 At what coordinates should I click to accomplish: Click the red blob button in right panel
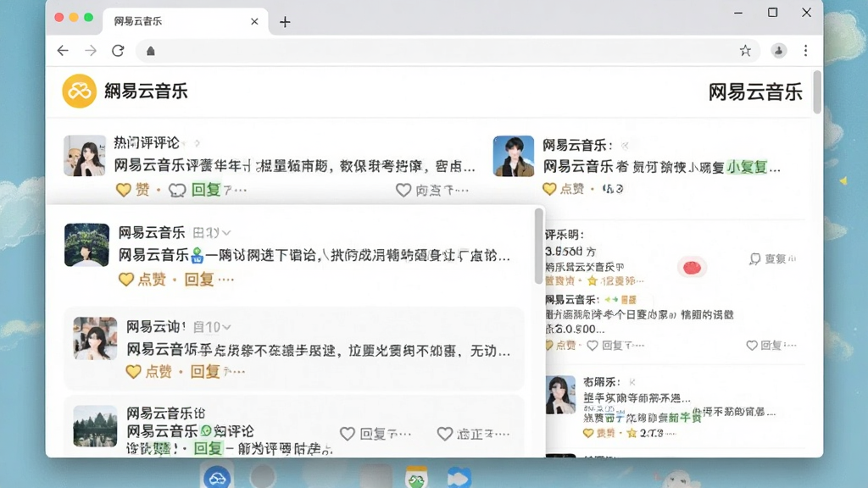point(692,268)
